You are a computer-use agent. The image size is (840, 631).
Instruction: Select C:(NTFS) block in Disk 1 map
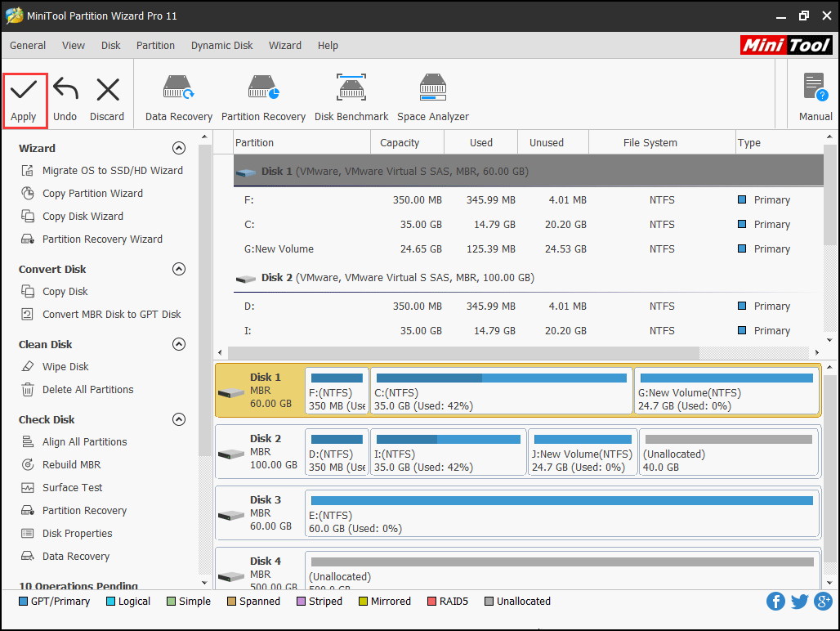pyautogui.click(x=502, y=391)
